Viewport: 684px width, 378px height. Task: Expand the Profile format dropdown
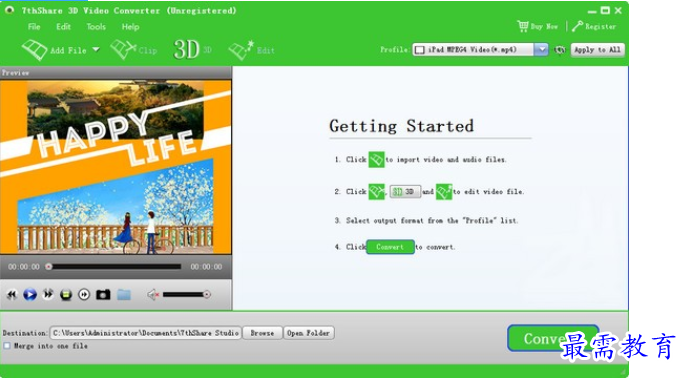(x=541, y=50)
